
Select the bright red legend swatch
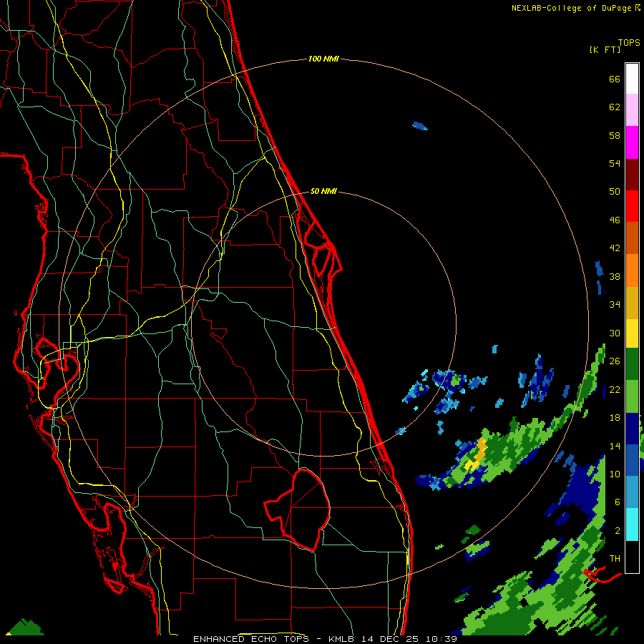point(632,206)
